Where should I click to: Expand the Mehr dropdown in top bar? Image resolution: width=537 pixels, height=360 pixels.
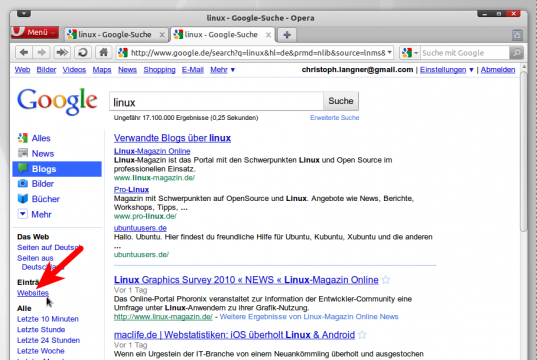click(223, 70)
